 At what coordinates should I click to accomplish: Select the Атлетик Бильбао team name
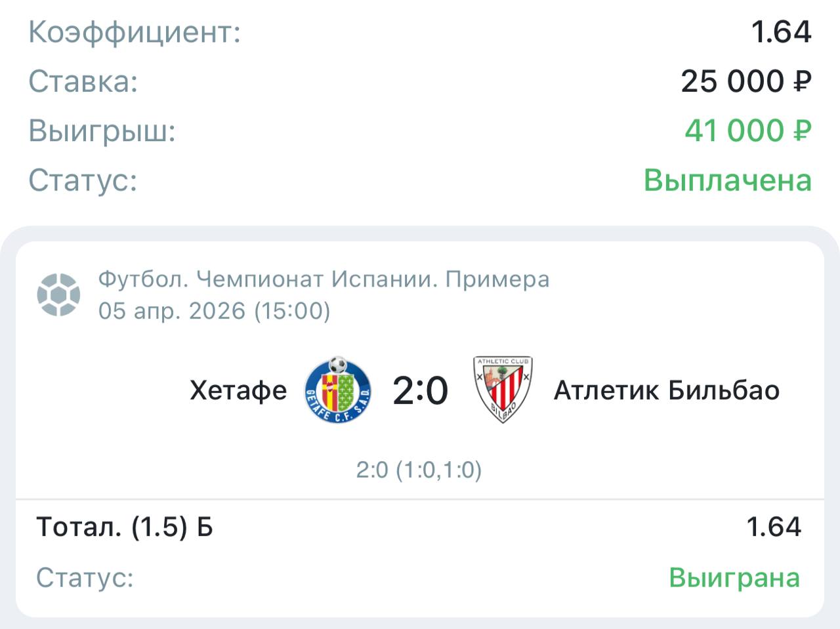(667, 390)
